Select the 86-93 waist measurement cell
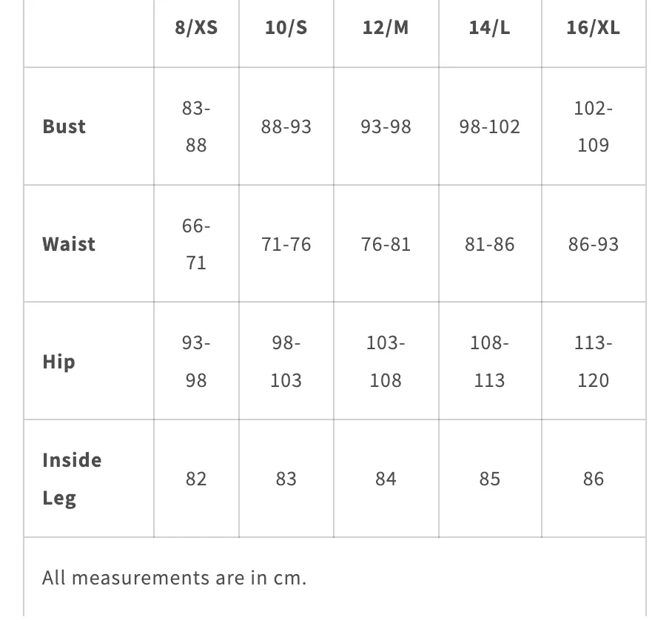This screenshot has width=672, height=620. click(593, 244)
